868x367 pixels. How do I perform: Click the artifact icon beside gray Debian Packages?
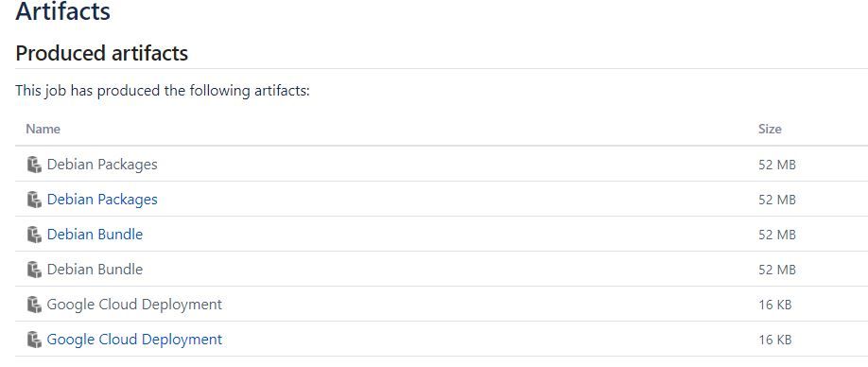point(34,165)
